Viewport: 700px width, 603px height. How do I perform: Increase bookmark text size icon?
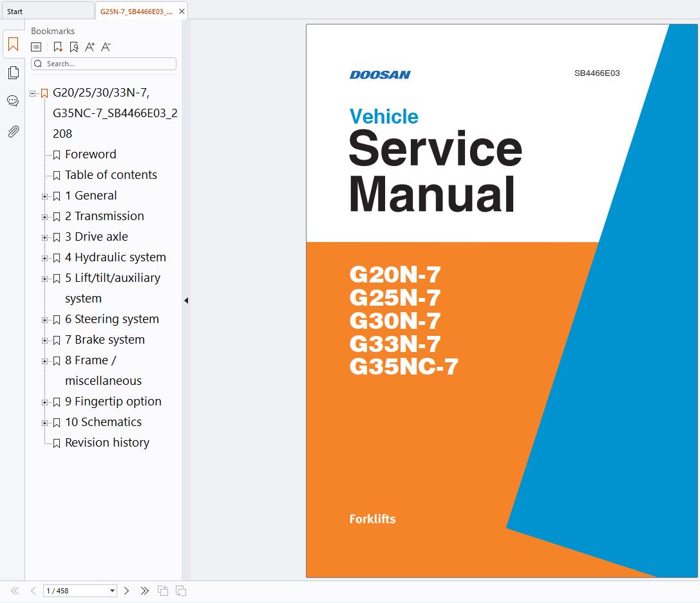point(90,47)
